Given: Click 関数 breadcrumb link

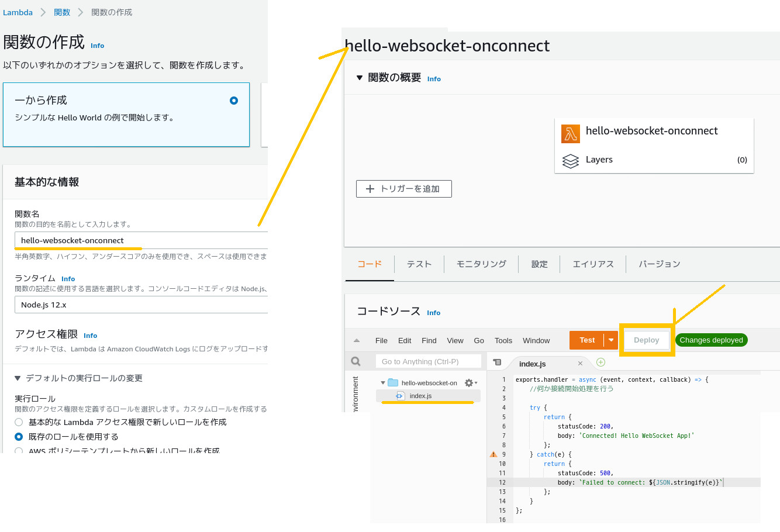Looking at the screenshot, I should [x=62, y=12].
